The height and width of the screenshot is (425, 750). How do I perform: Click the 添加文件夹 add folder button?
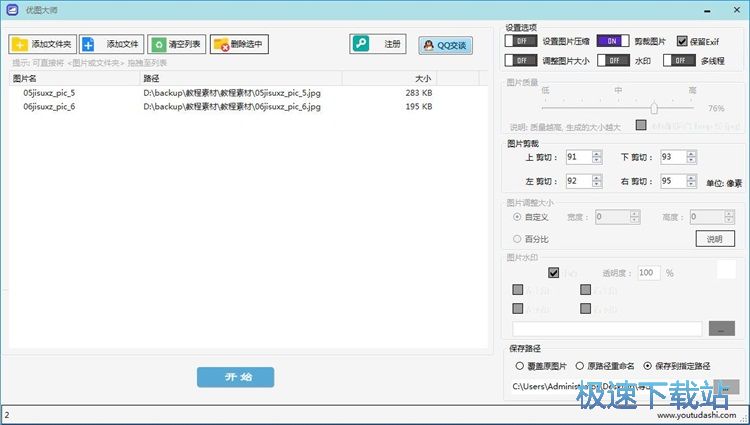(x=43, y=44)
